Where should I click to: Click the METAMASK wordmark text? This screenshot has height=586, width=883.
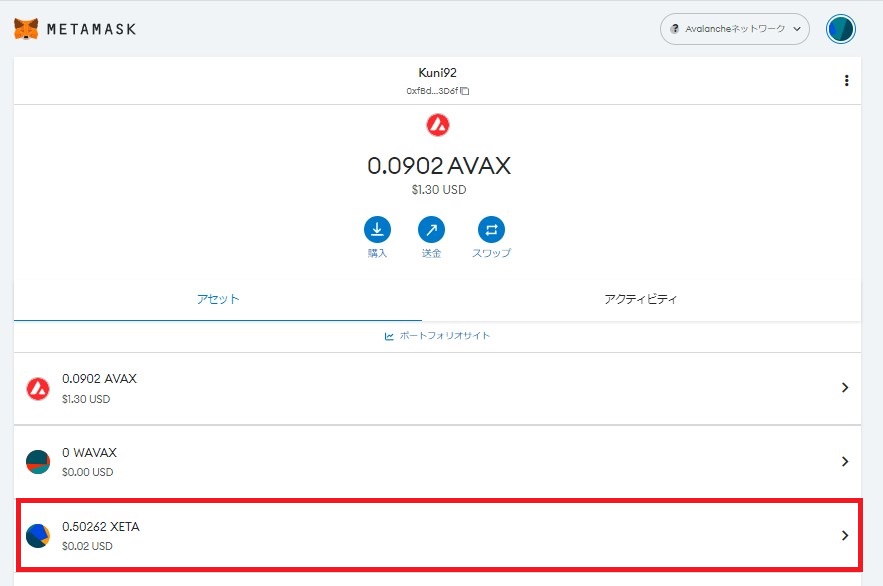91,29
